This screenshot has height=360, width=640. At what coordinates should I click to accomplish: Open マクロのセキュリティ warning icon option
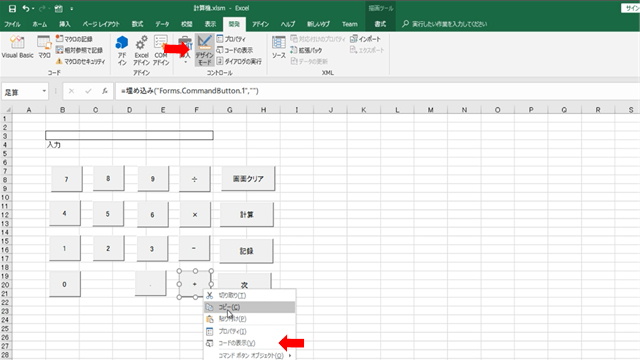[80, 61]
